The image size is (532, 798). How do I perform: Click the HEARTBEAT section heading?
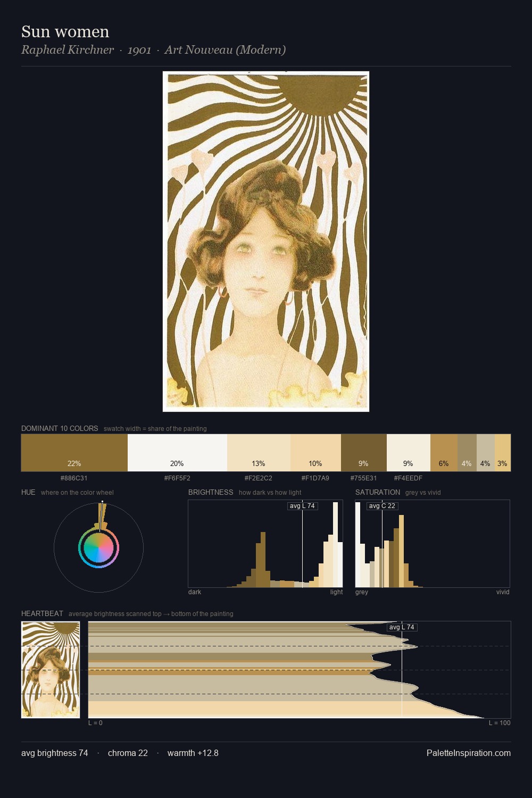42,613
